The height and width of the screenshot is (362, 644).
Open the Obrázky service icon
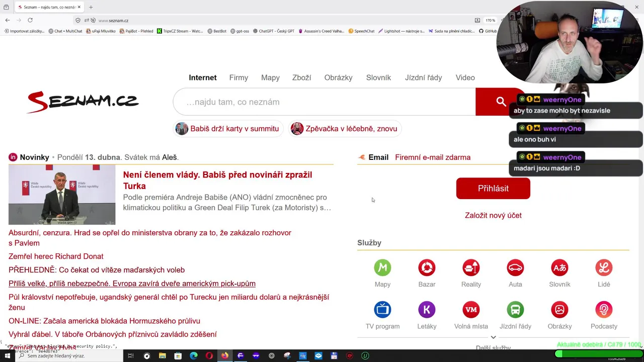pyautogui.click(x=559, y=310)
